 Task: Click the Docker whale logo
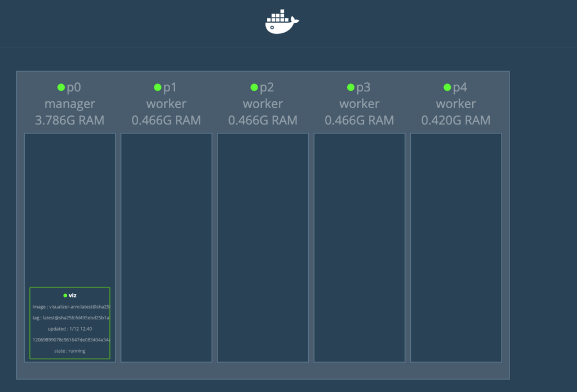click(x=282, y=23)
